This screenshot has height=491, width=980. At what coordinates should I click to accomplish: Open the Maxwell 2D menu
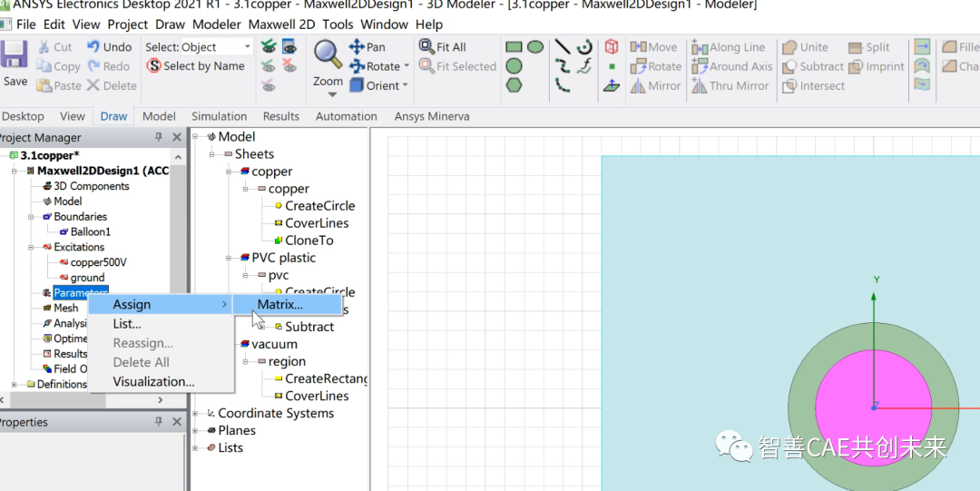tap(281, 25)
